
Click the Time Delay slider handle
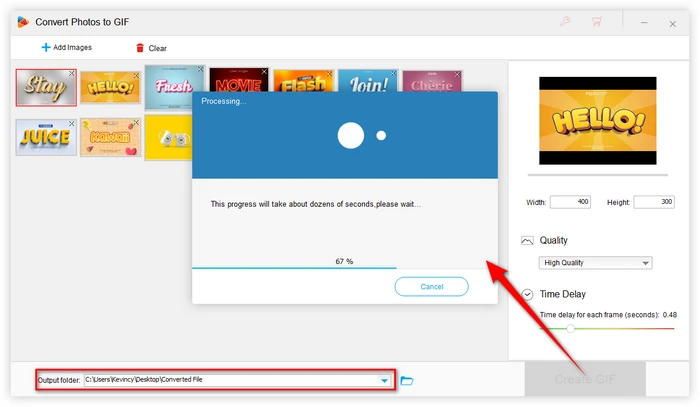[571, 329]
